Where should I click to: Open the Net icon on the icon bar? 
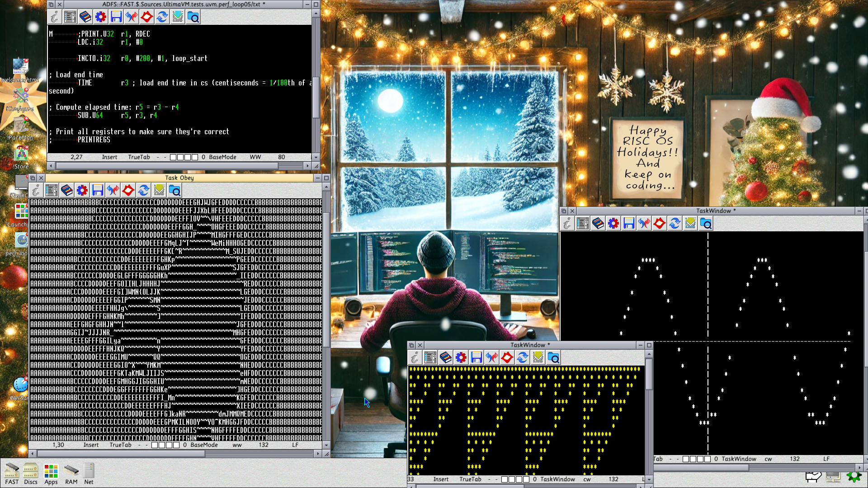pyautogui.click(x=89, y=474)
